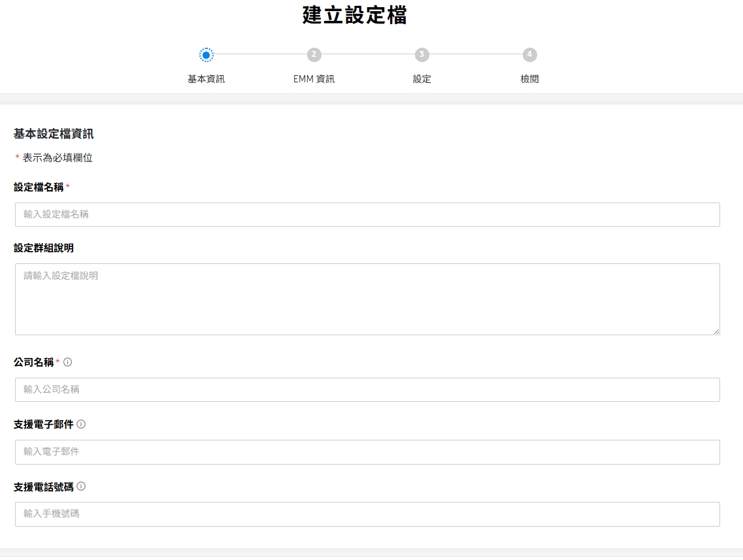Click the info icon beside 支援電話號碼

point(81,486)
